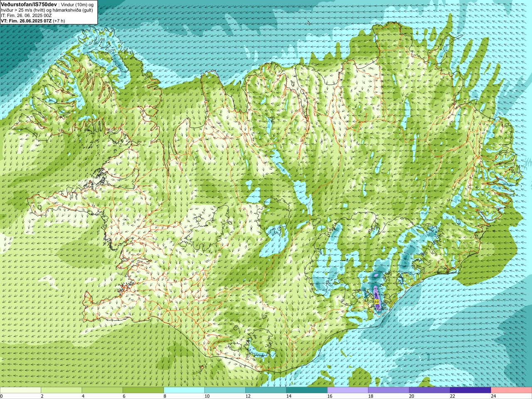Click the 6–8 m/s dark green legend swatch
This screenshot has width=532, height=399.
(143, 390)
